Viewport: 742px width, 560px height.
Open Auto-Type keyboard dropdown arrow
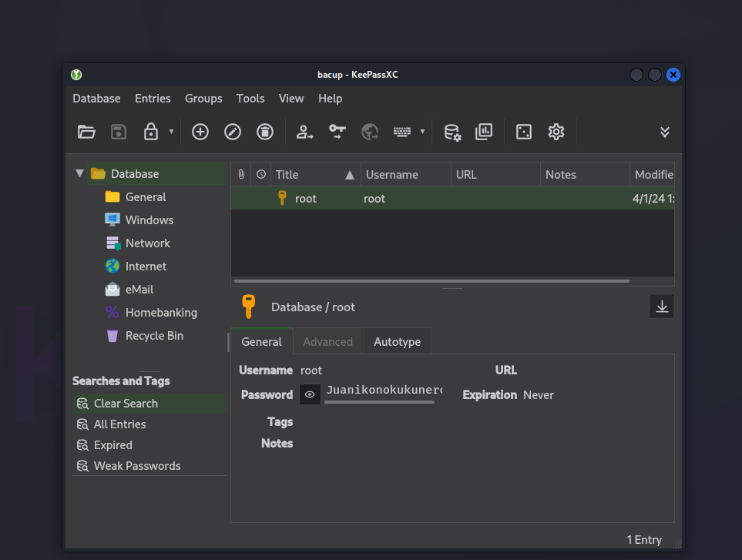click(422, 132)
